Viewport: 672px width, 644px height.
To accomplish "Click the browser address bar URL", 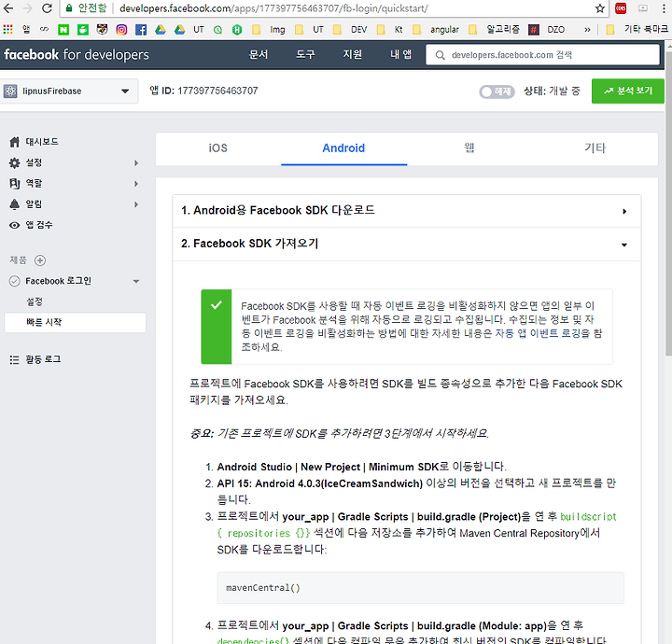I will click(273, 8).
